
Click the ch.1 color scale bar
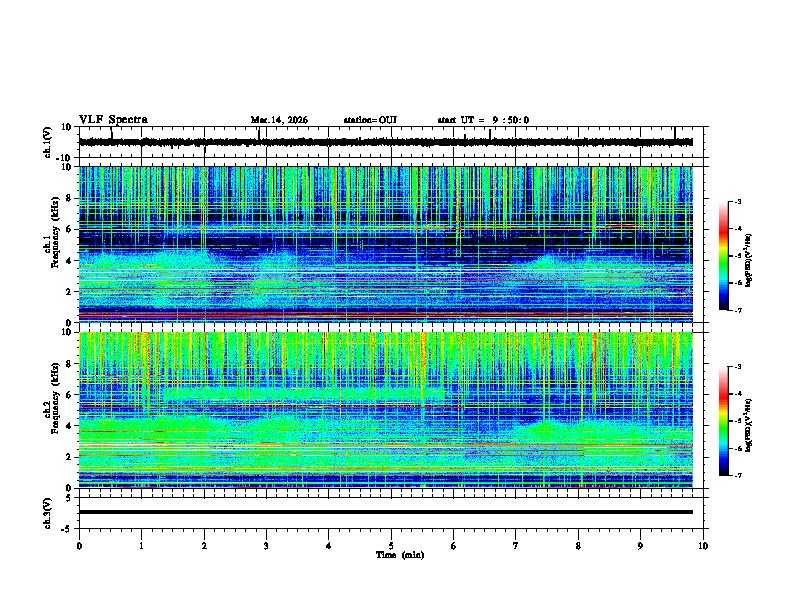[723, 256]
